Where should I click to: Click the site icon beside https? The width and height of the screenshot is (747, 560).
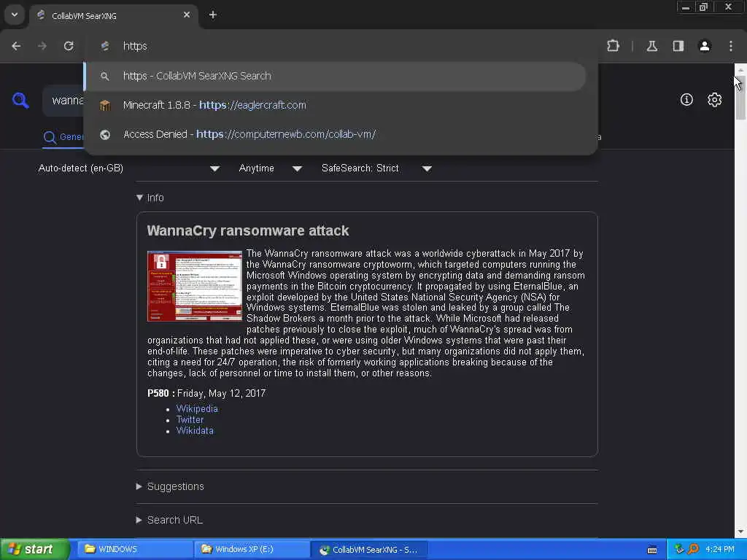click(105, 46)
